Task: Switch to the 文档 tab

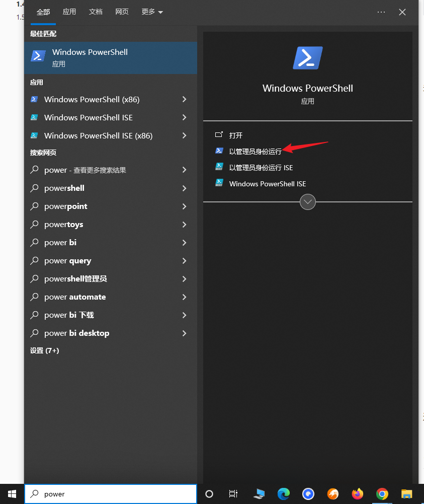Action: [x=96, y=12]
